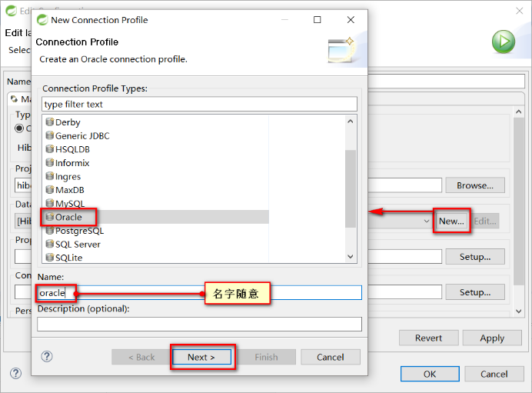Viewport: 532px width, 393px height.
Task: Click Browse... in Edit Configuration window
Action: [x=475, y=185]
